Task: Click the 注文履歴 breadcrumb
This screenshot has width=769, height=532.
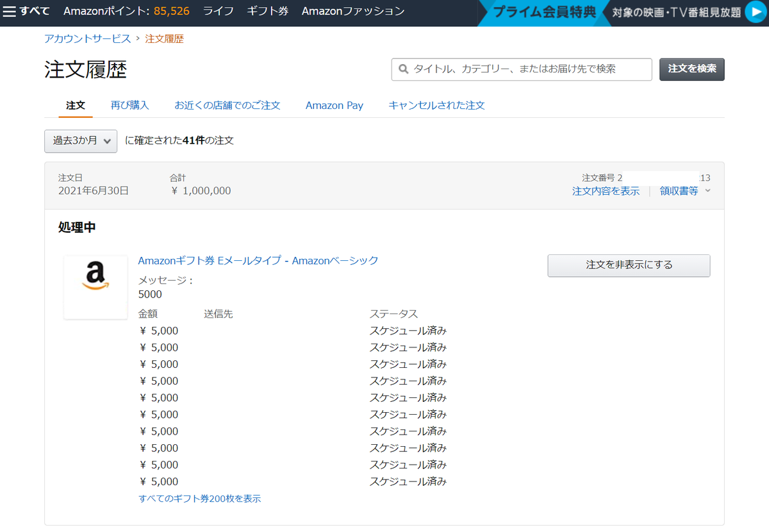Action: (164, 38)
